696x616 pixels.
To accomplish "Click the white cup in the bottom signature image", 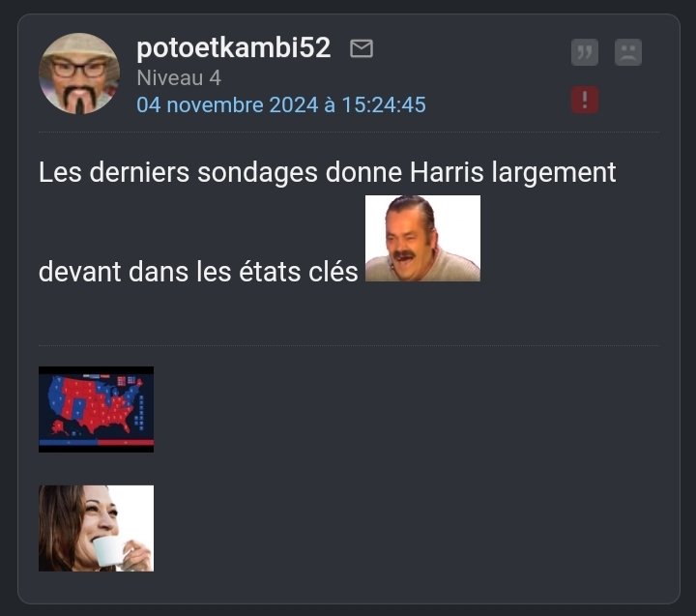I will (109, 550).
